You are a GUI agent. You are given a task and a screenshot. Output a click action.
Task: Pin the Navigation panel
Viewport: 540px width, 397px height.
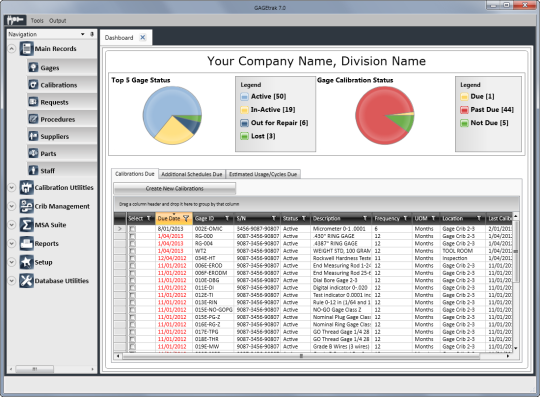pyautogui.click(x=92, y=34)
